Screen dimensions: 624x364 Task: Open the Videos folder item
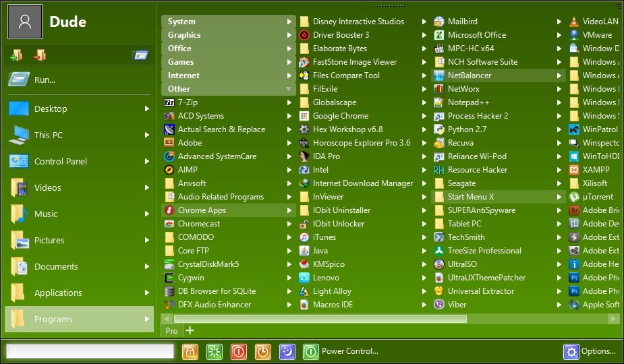click(79, 187)
